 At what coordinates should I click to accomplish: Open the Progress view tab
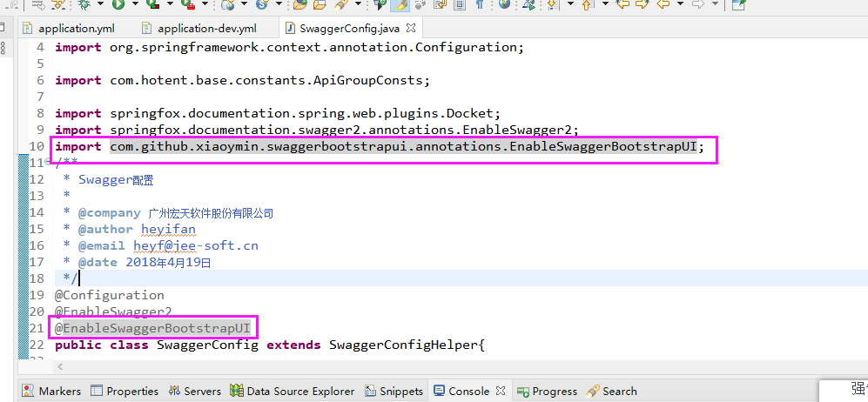547,391
